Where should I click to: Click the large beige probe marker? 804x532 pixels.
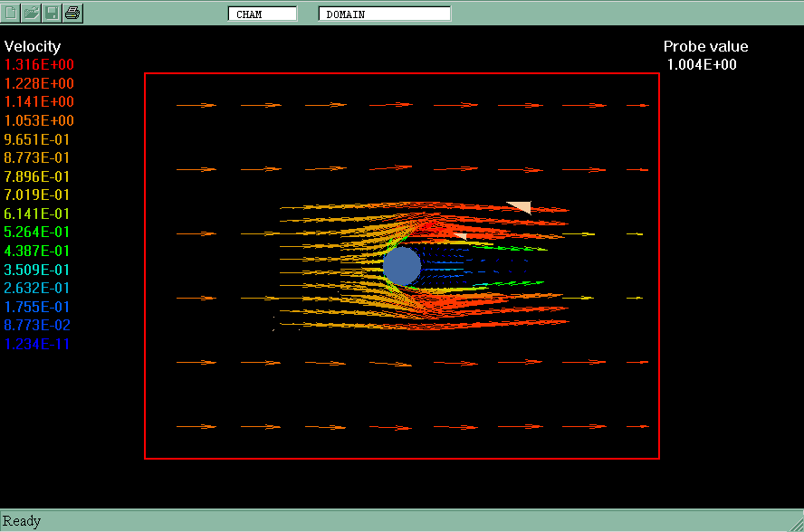click(520, 206)
